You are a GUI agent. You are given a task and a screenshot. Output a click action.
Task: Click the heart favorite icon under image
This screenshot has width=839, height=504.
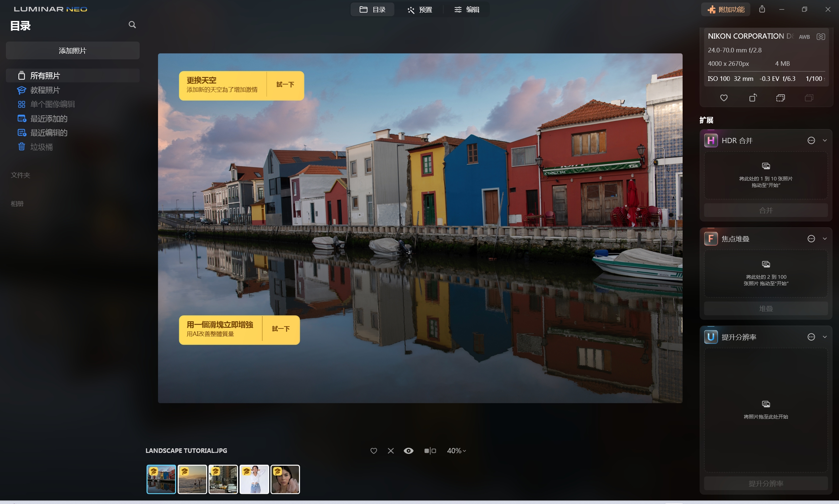tap(374, 451)
